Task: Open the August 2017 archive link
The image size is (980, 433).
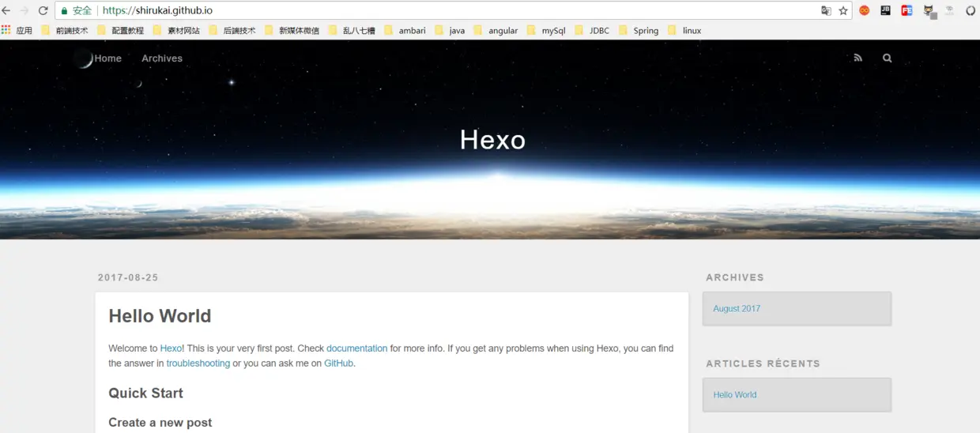Action: click(x=737, y=309)
